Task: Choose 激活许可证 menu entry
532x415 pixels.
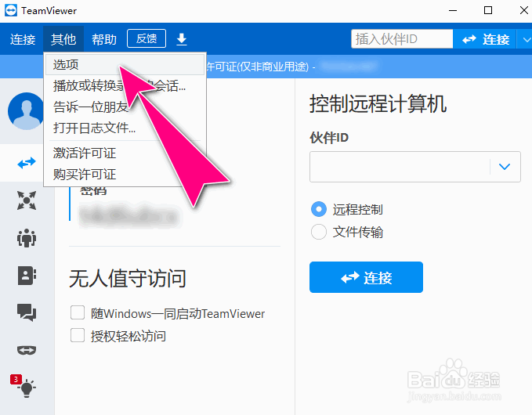Action: (x=125, y=153)
